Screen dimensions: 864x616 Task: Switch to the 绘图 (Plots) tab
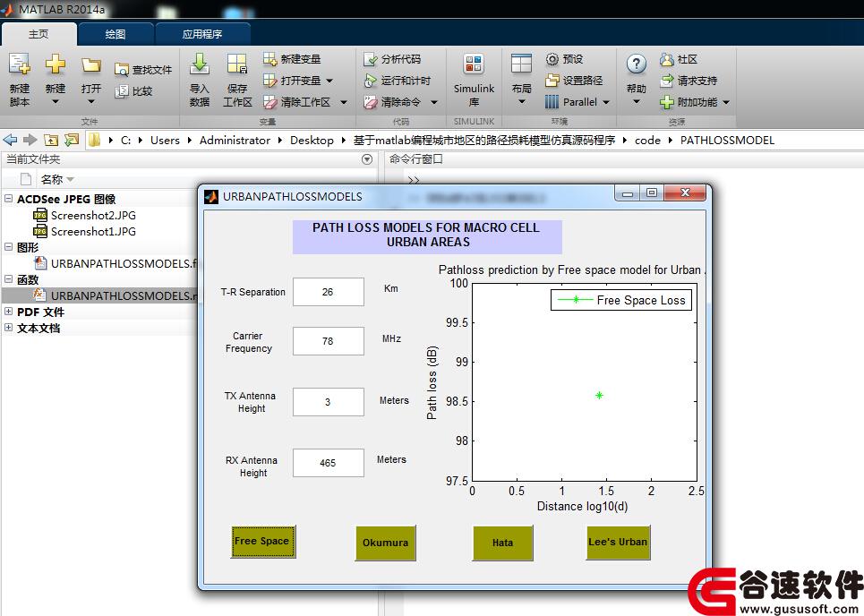pos(115,34)
